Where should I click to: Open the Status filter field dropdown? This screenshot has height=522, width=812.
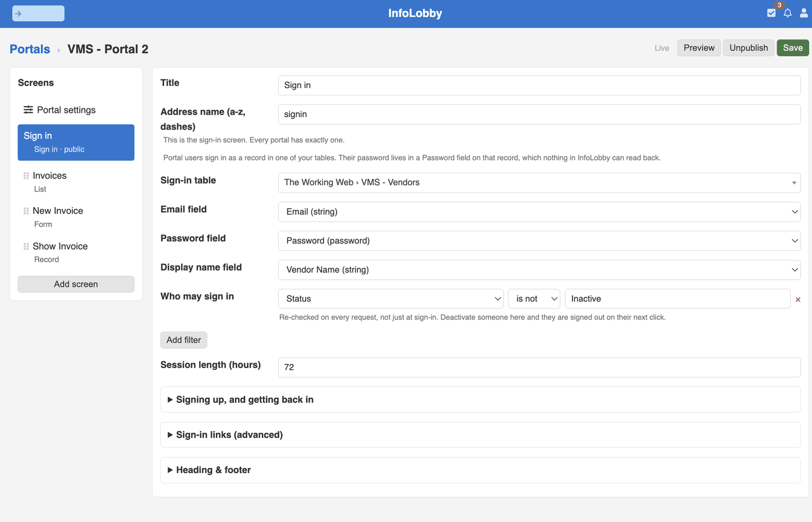(391, 299)
